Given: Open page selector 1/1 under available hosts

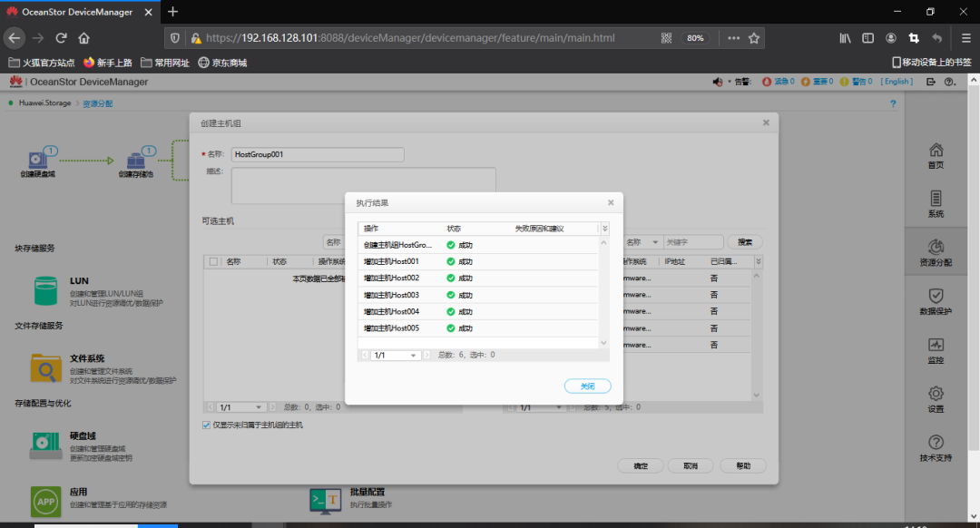Looking at the screenshot, I should tap(240, 407).
